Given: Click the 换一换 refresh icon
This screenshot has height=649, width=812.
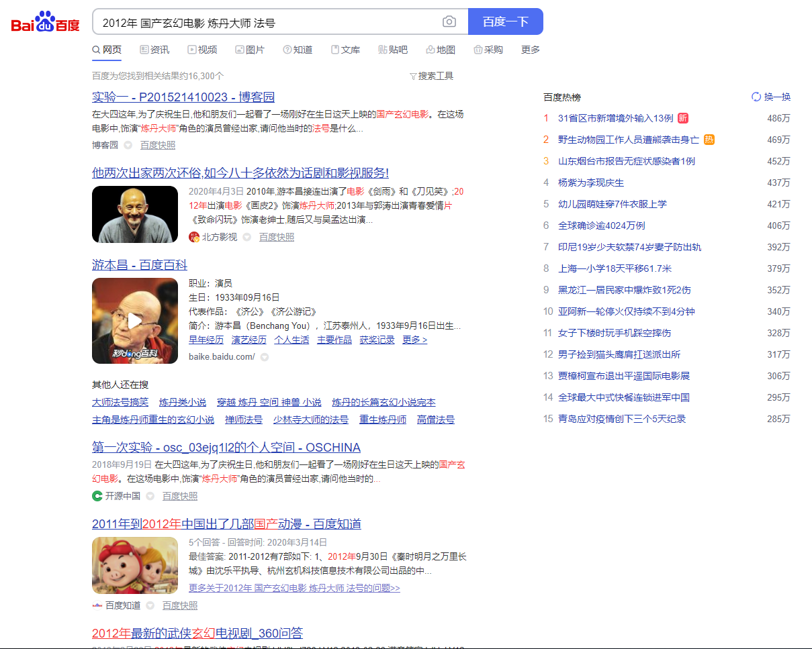Looking at the screenshot, I should coord(756,97).
